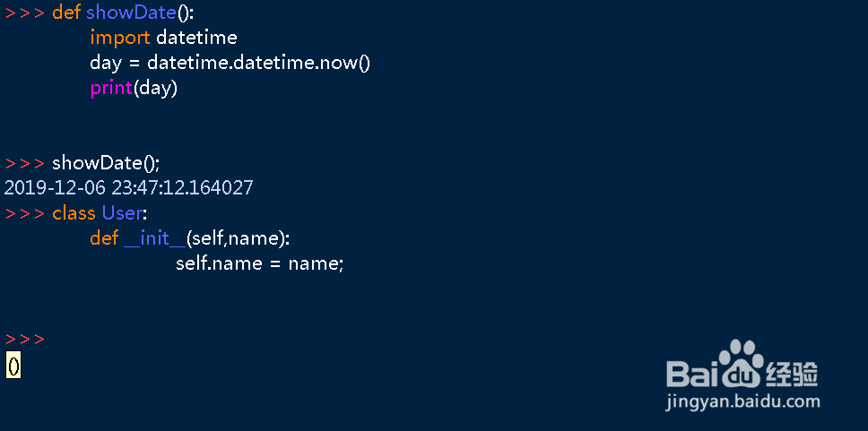
Task: Click the ">>>" prompt before "showDate();"
Action: (x=25, y=164)
